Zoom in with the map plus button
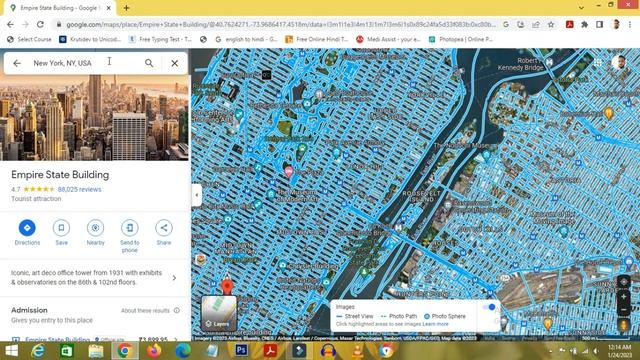Viewport: 640px width, 360px height. tap(624, 297)
